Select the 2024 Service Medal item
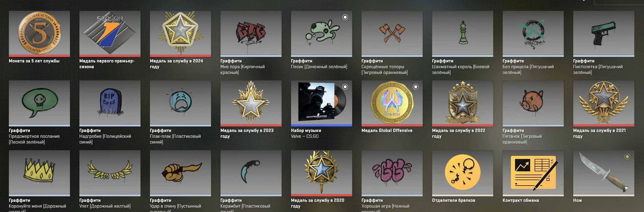 (180, 34)
